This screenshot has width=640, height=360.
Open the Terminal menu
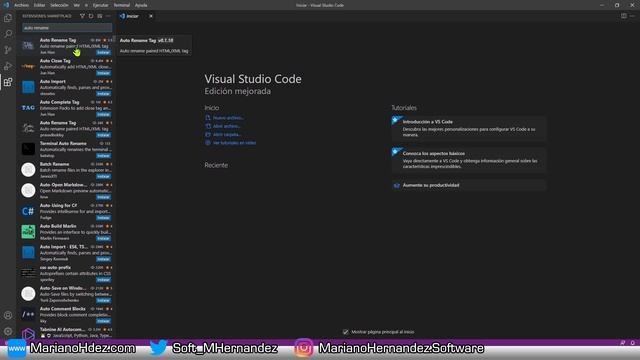[122, 5]
